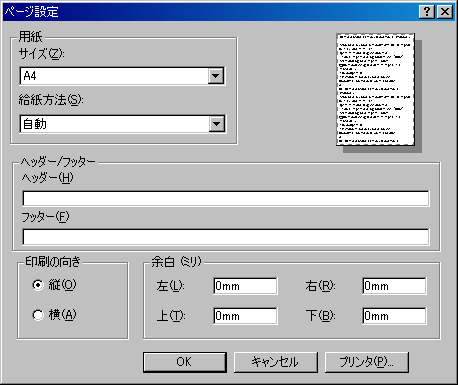Open the サイズ paper size dropdown arrow
The height and width of the screenshot is (385, 458).
[216, 76]
